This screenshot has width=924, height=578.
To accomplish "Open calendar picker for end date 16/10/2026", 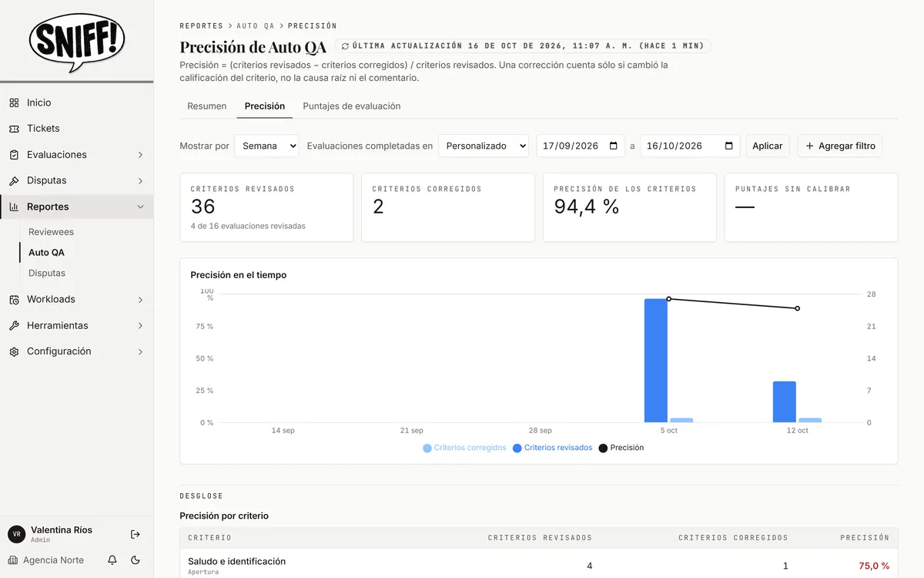I will coord(729,146).
